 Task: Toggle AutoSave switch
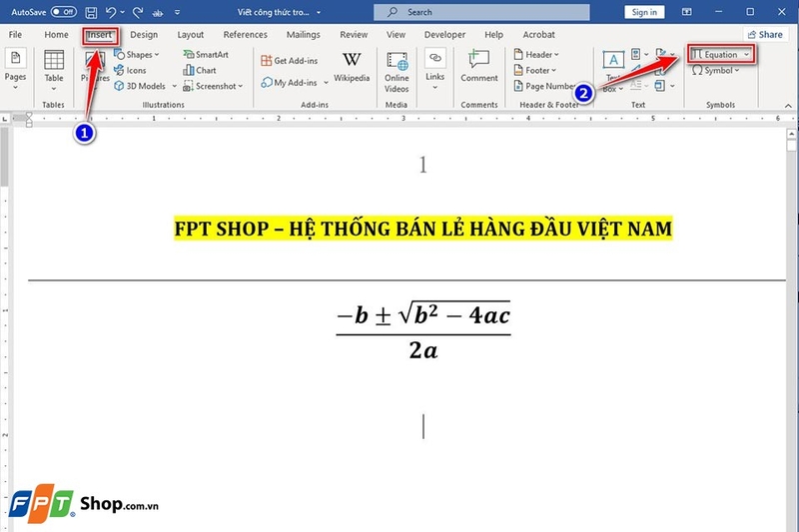tap(64, 12)
